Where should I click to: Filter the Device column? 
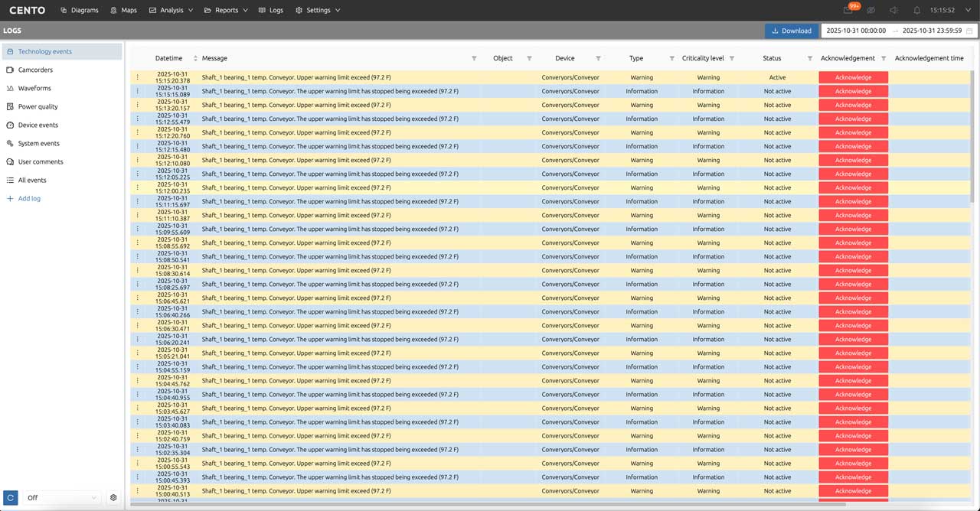598,58
